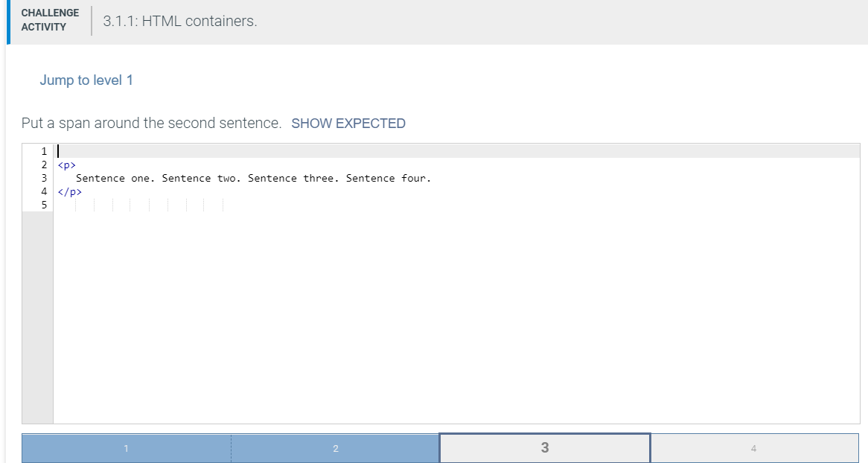Image resolution: width=868 pixels, height=463 pixels.
Task: Click level 2 segment in the progress bar
Action: click(x=335, y=447)
